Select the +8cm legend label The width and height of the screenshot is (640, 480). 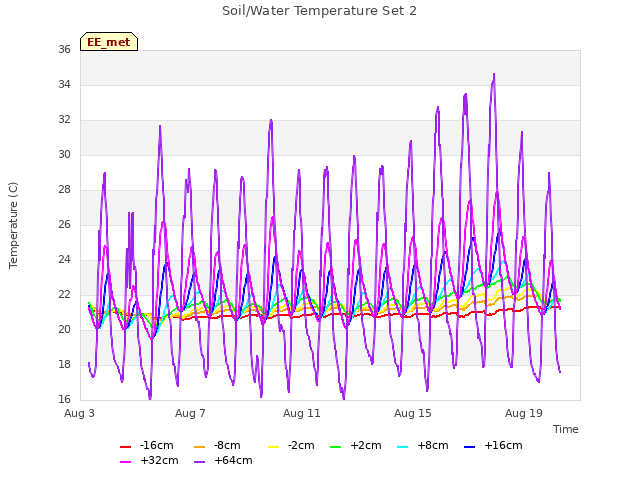[x=433, y=445]
